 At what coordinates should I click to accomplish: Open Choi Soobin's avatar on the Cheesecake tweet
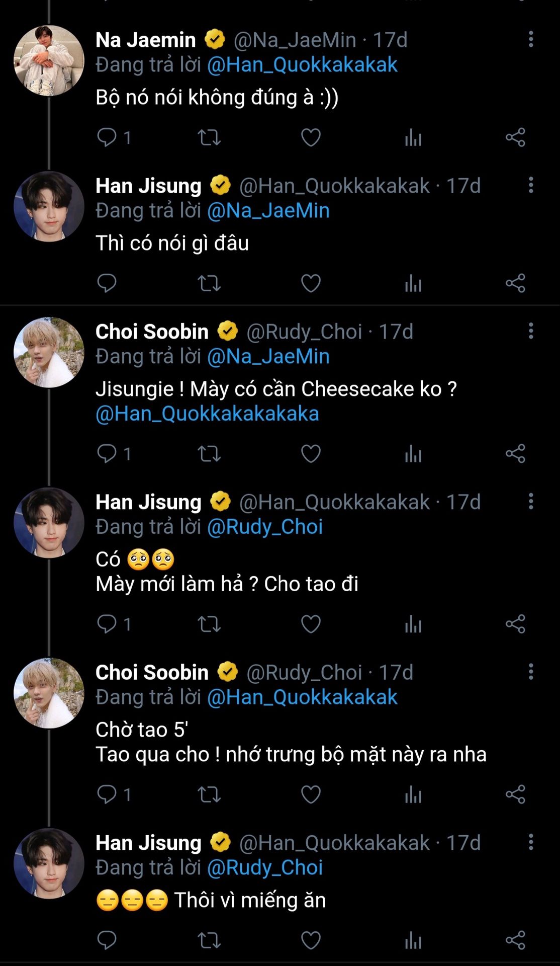click(49, 352)
